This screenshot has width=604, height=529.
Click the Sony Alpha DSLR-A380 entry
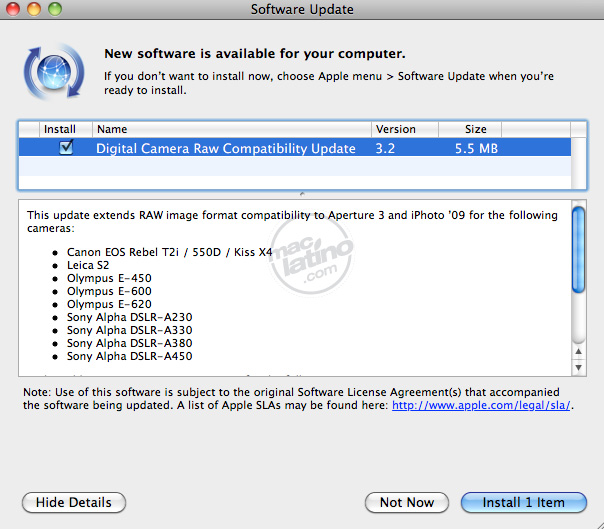(x=129, y=343)
